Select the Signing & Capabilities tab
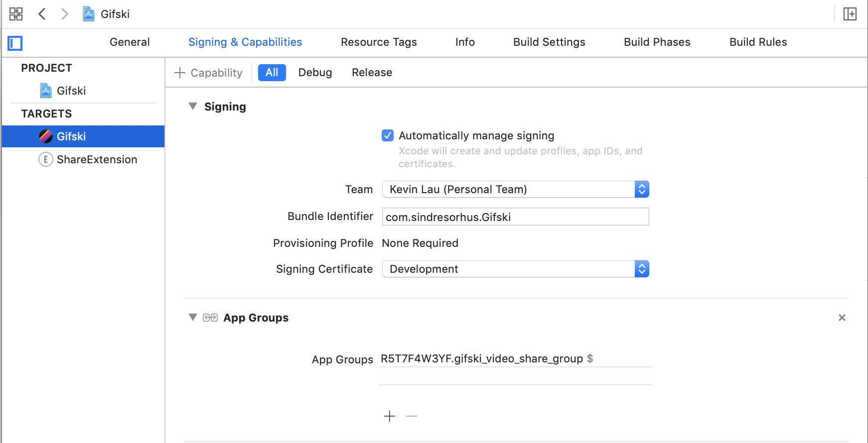This screenshot has width=868, height=443. coord(245,42)
